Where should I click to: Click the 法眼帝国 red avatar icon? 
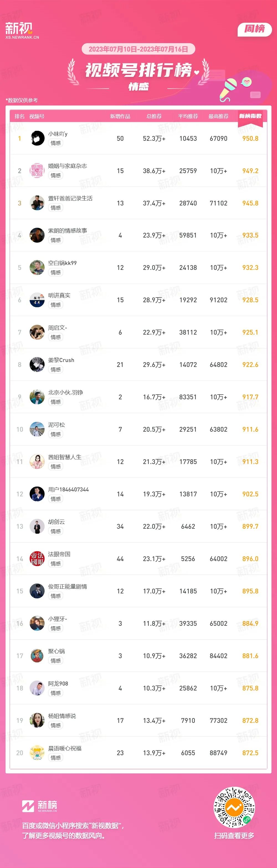click(x=37, y=559)
